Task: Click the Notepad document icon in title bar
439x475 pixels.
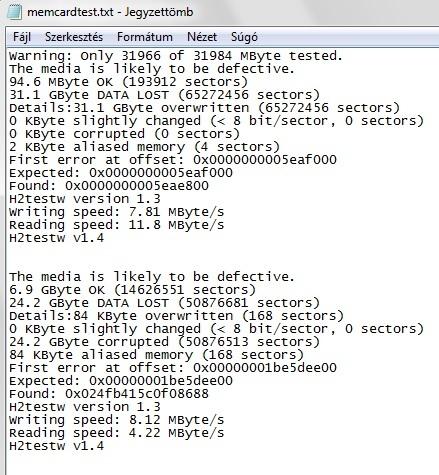Action: pos(14,12)
